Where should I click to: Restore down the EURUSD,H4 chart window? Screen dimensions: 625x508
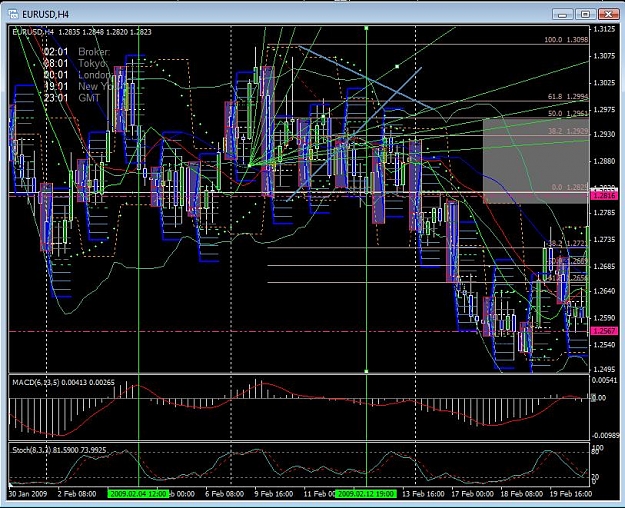click(x=585, y=14)
